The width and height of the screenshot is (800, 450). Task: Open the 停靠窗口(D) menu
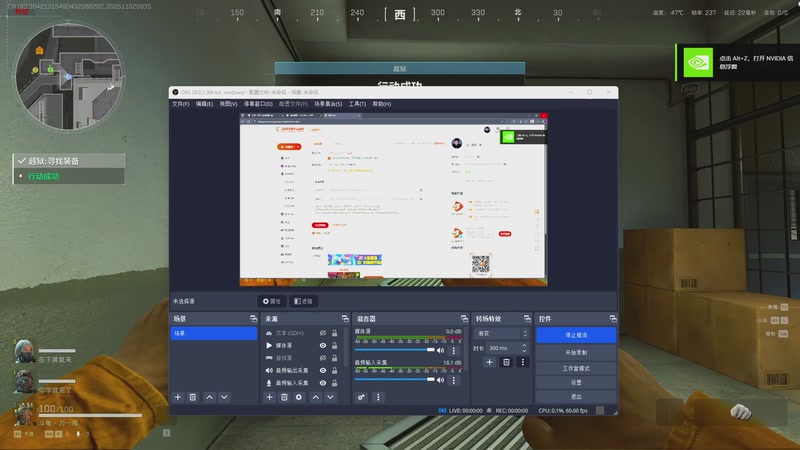258,104
